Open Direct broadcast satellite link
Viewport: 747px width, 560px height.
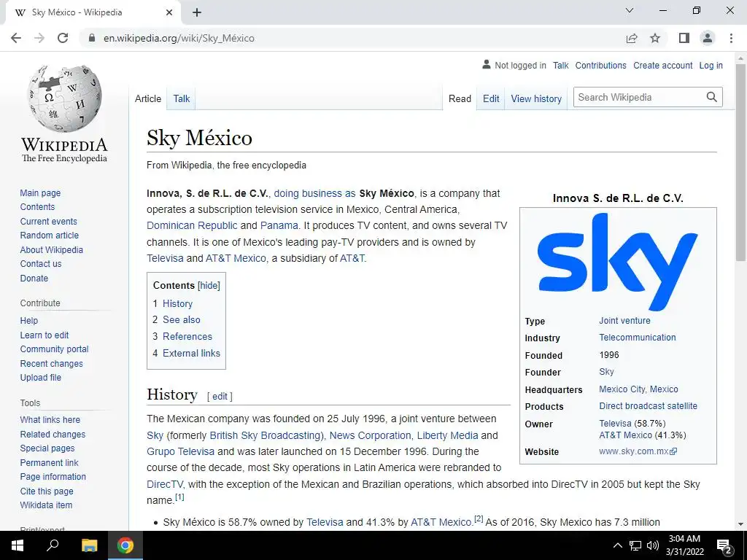pyautogui.click(x=648, y=405)
